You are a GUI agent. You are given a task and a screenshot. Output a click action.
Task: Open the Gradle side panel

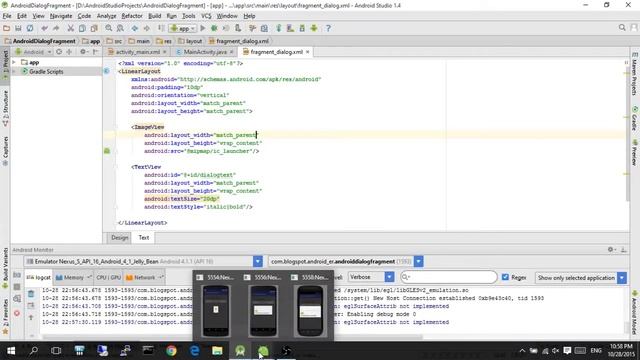(x=635, y=118)
